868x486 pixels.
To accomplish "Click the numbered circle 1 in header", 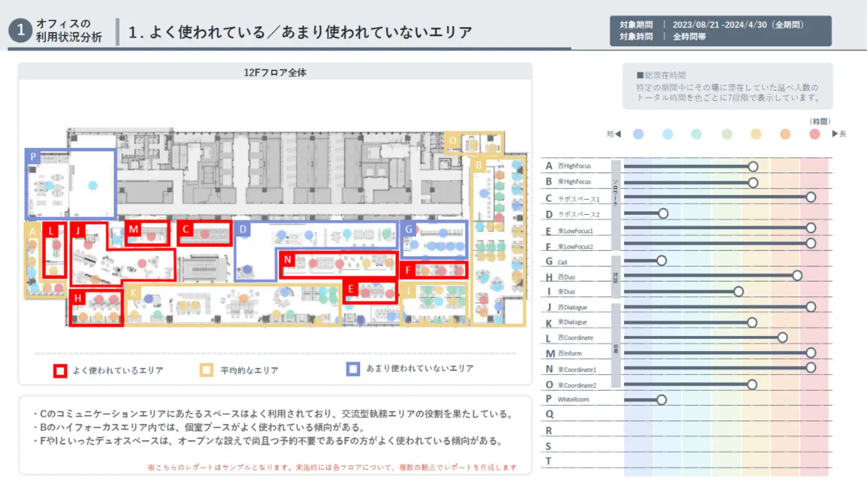I will pos(21,30).
